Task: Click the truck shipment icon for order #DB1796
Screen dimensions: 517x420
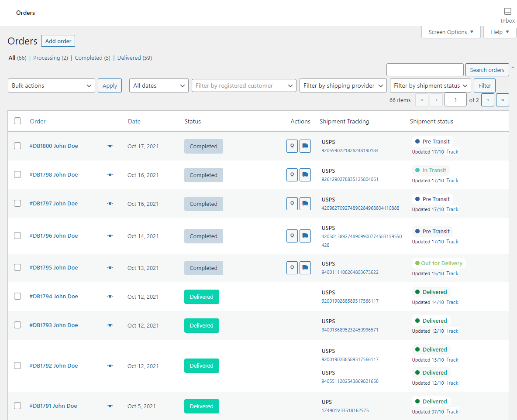Action: click(x=305, y=236)
